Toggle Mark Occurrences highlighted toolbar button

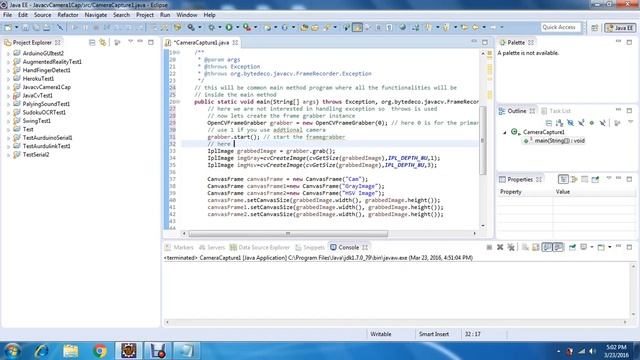click(x=357, y=27)
